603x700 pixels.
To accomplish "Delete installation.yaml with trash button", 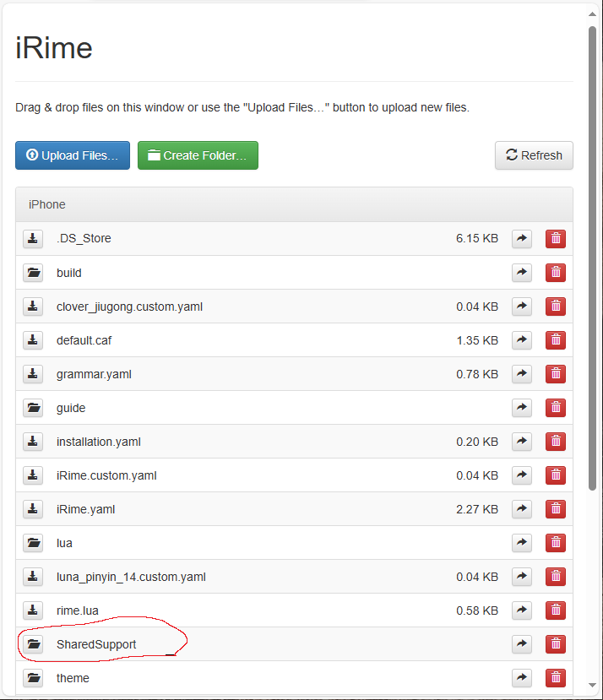I will pos(556,442).
